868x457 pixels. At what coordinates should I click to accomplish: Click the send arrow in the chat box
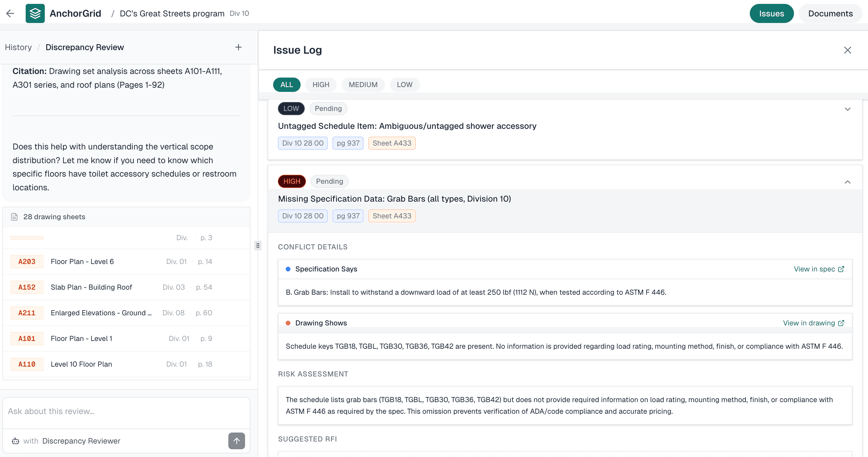coord(236,441)
